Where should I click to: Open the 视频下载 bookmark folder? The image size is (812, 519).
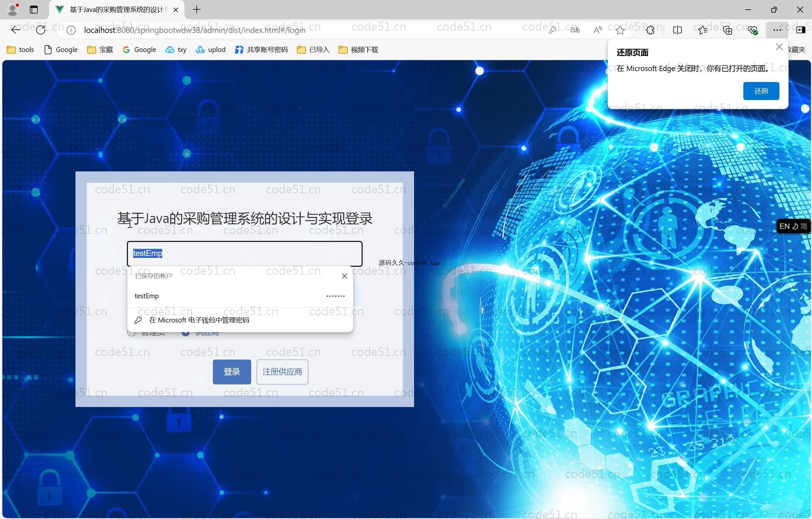coord(358,50)
